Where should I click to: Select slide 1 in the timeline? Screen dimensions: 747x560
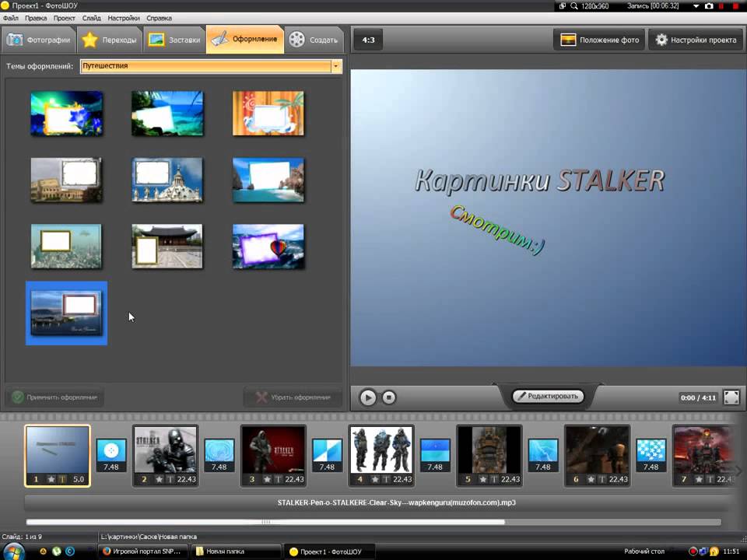tap(58, 456)
